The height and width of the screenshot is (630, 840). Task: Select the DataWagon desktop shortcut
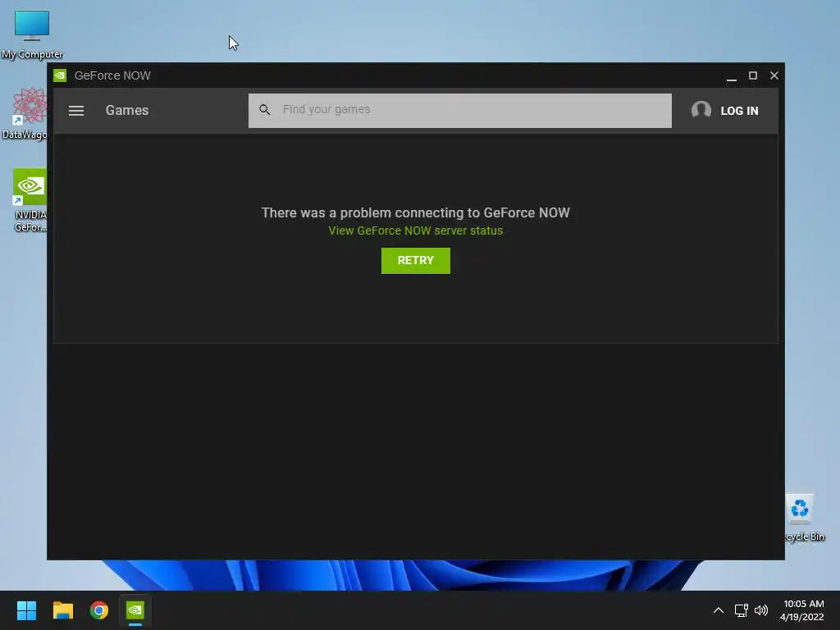tap(25, 113)
